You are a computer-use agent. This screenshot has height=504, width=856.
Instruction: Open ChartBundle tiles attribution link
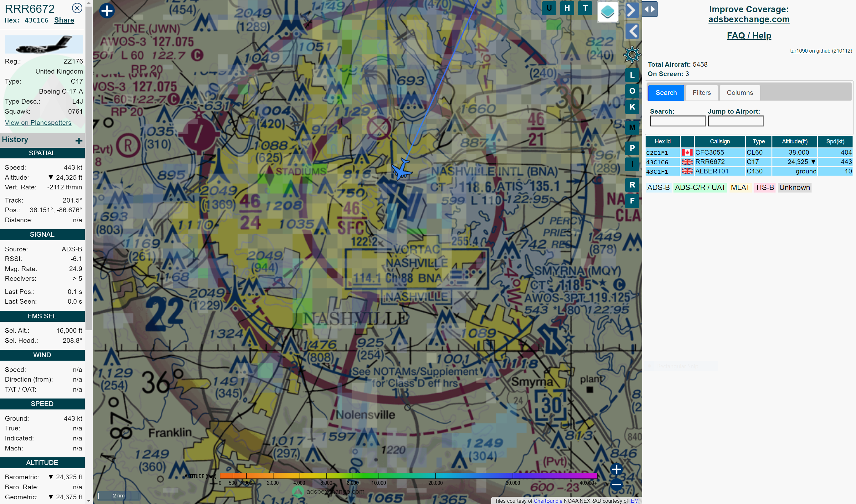(548, 501)
